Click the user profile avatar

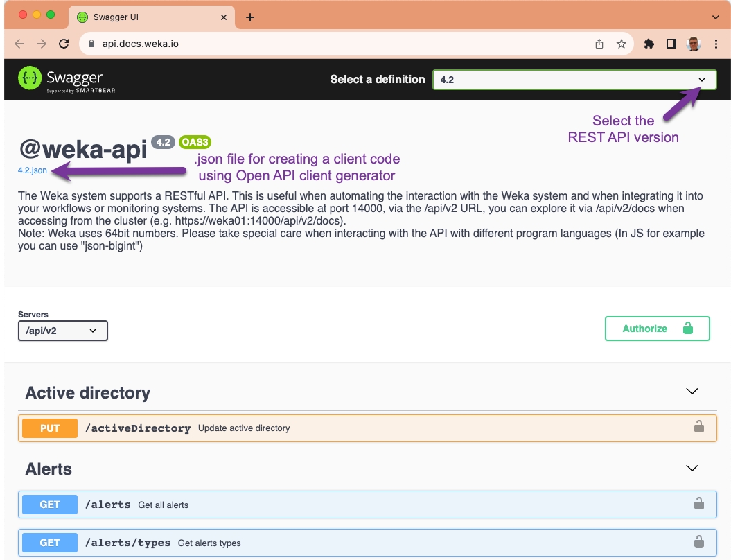coord(694,44)
